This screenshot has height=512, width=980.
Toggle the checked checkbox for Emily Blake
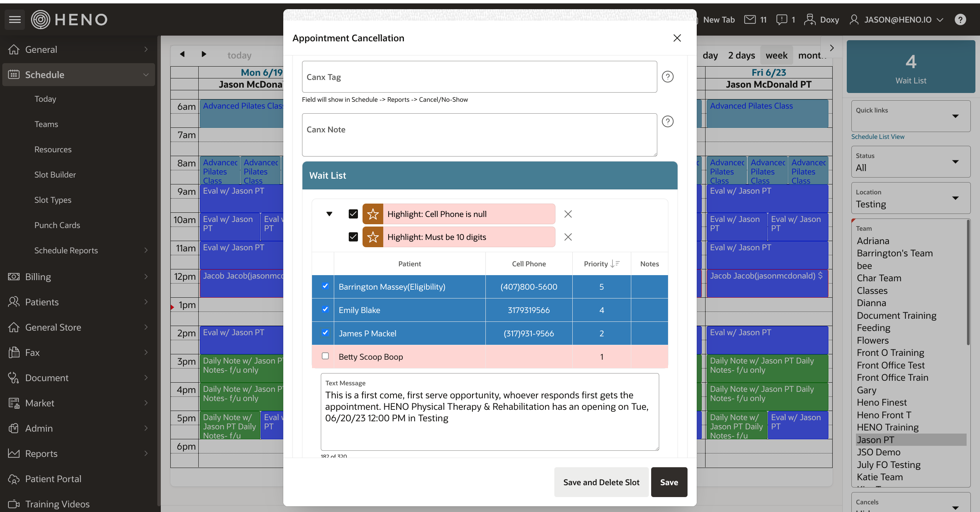(x=325, y=309)
